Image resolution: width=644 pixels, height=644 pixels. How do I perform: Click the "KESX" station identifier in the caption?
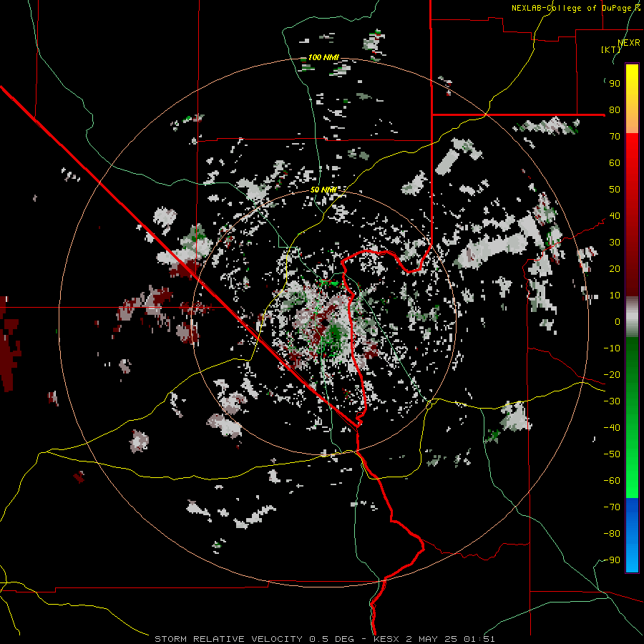[x=386, y=639]
